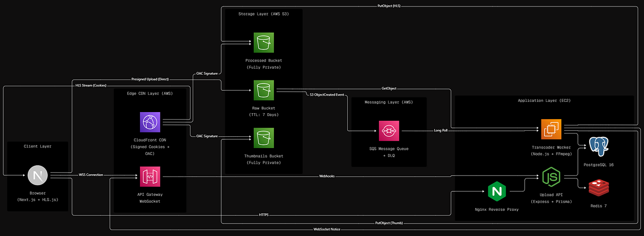644x236 pixels.
Task: Select the Processed Bucket S3 icon
Action: coord(264,43)
